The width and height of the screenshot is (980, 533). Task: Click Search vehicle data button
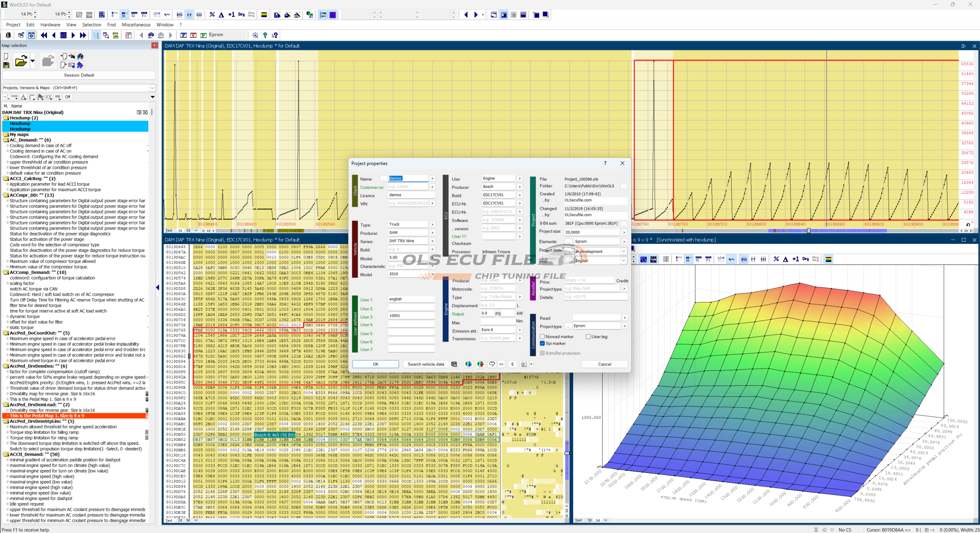point(426,364)
